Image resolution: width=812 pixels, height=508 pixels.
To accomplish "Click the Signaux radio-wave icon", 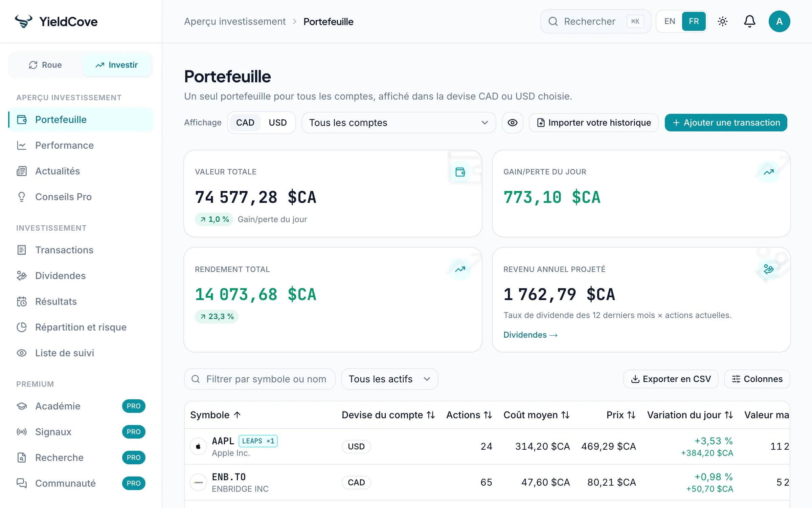I will click(22, 432).
